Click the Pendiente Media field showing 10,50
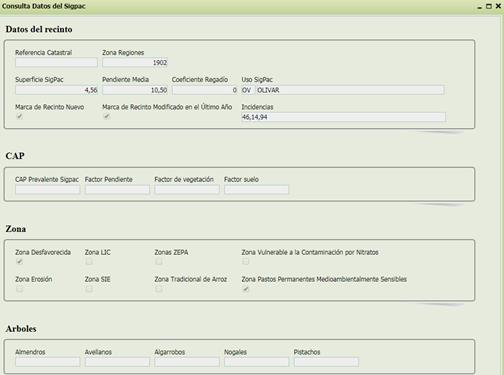Image resolution: width=504 pixels, height=375 pixels. [135, 90]
